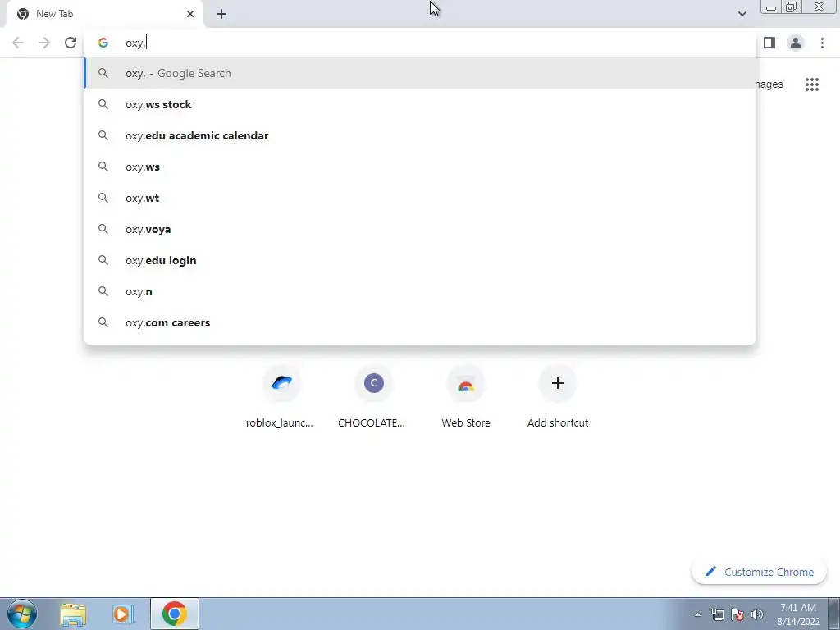This screenshot has width=840, height=630.
Task: Click the taskbar clock showing 7:41 AM
Action: pyautogui.click(x=798, y=614)
